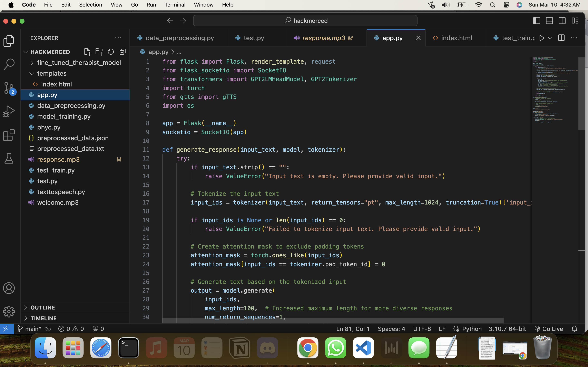Open the Search view in activity bar
This screenshot has width=588, height=367.
pos(9,64)
